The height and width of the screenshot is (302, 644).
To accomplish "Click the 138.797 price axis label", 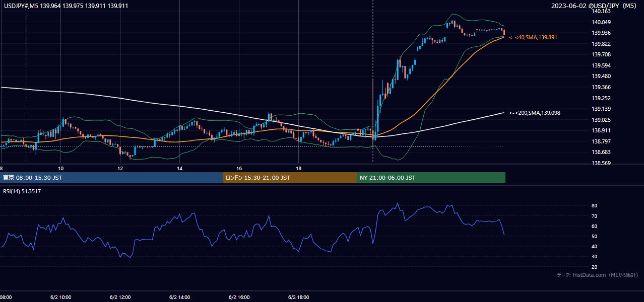I will click(x=602, y=141).
